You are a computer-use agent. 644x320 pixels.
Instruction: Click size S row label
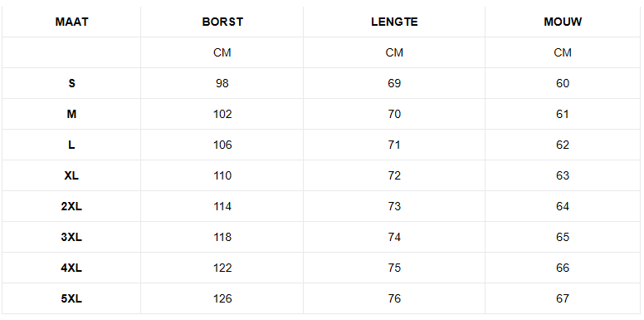(x=71, y=83)
